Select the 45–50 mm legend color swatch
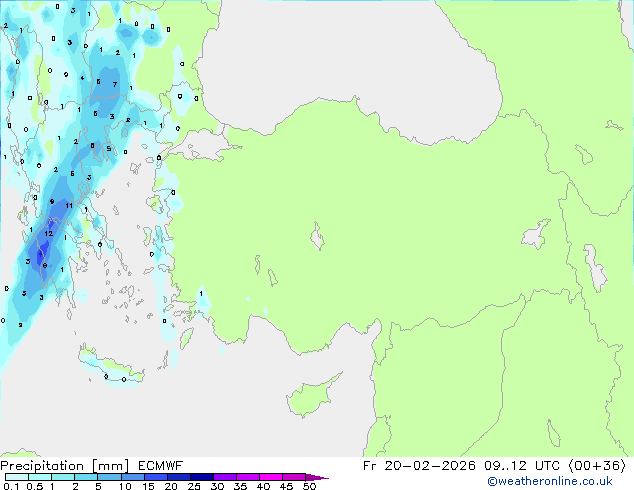The width and height of the screenshot is (634, 490). click(294, 477)
